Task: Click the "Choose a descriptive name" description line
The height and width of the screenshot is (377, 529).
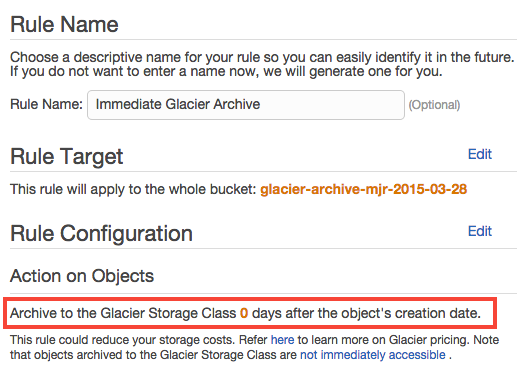Action: pos(262,57)
